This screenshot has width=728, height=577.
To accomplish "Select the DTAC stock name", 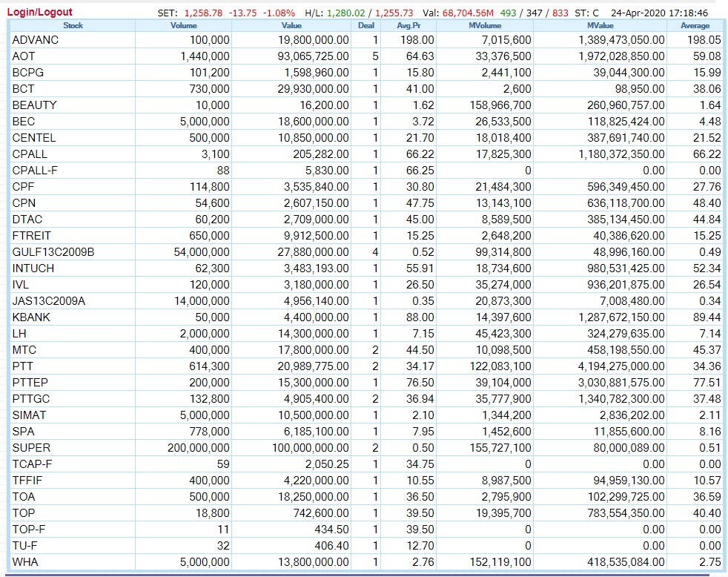I will [27, 220].
